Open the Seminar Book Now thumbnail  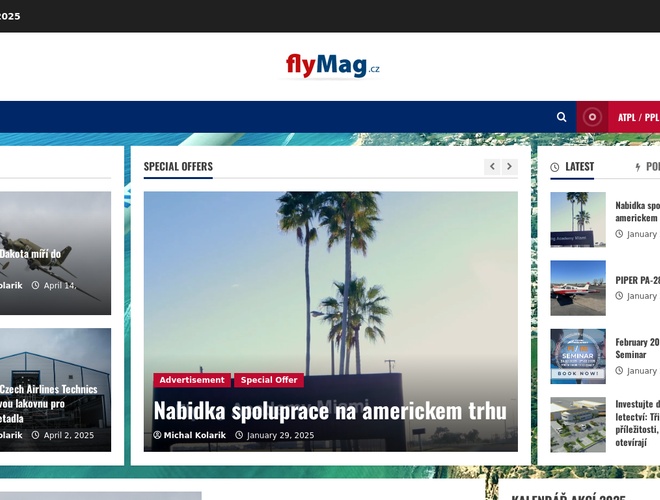point(577,356)
